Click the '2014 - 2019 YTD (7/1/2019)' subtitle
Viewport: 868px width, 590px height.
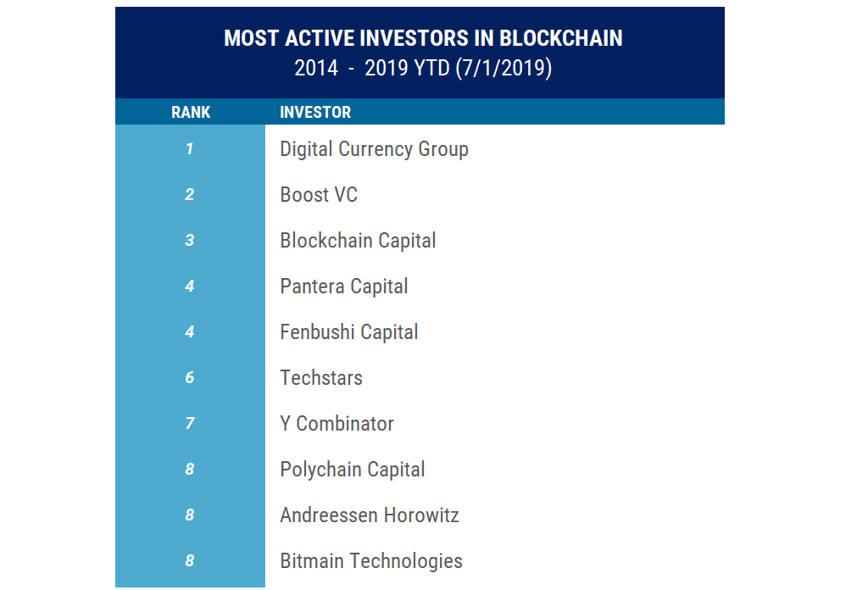[x=423, y=69]
